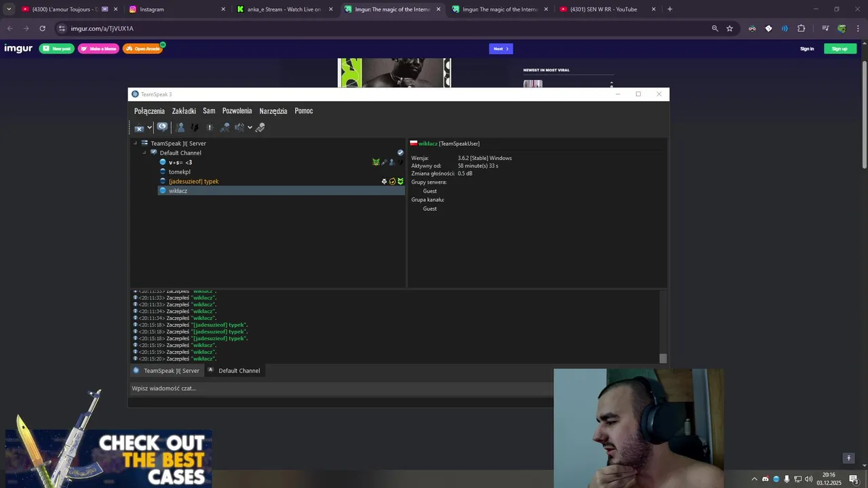
Task: Click the Polish flag in user info panel
Action: 414,144
